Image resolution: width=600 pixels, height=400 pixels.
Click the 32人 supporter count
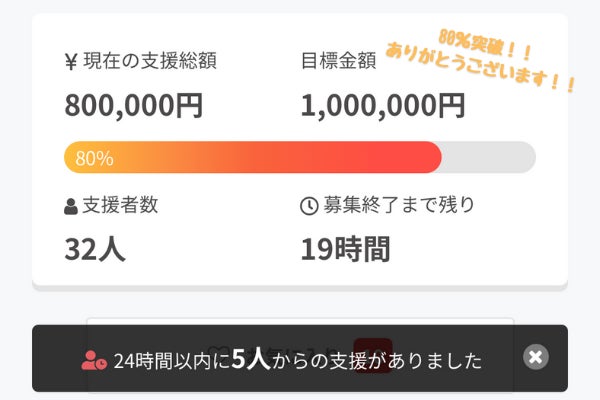tap(96, 248)
